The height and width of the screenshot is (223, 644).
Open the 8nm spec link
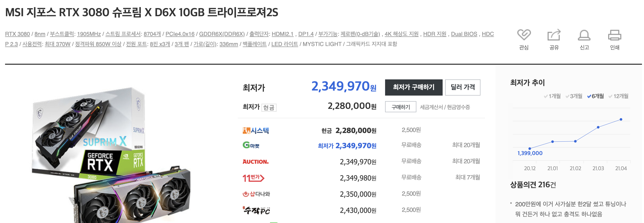coord(40,34)
